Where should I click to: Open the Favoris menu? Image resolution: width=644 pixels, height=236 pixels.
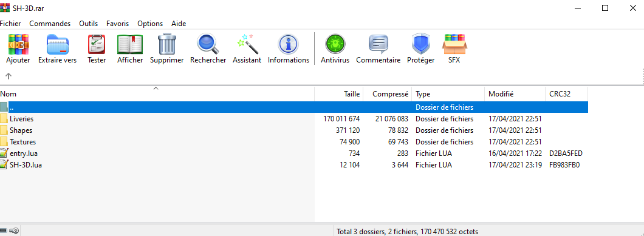pyautogui.click(x=117, y=24)
